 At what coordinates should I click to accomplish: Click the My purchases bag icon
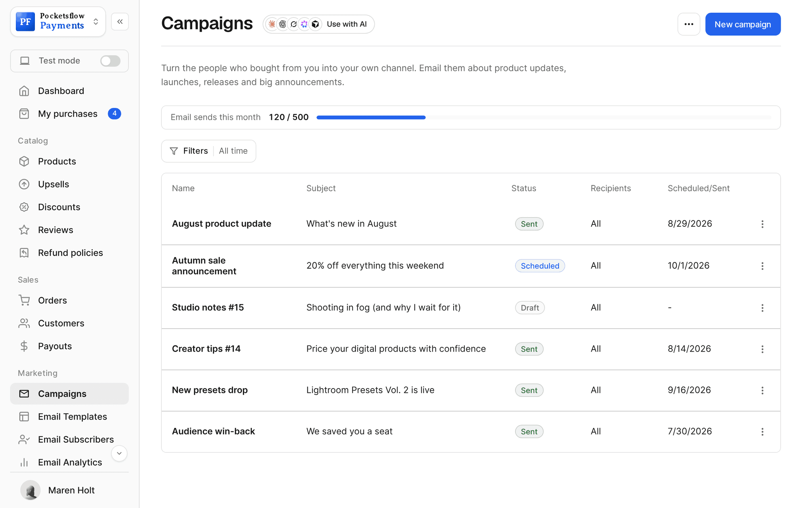(24, 114)
